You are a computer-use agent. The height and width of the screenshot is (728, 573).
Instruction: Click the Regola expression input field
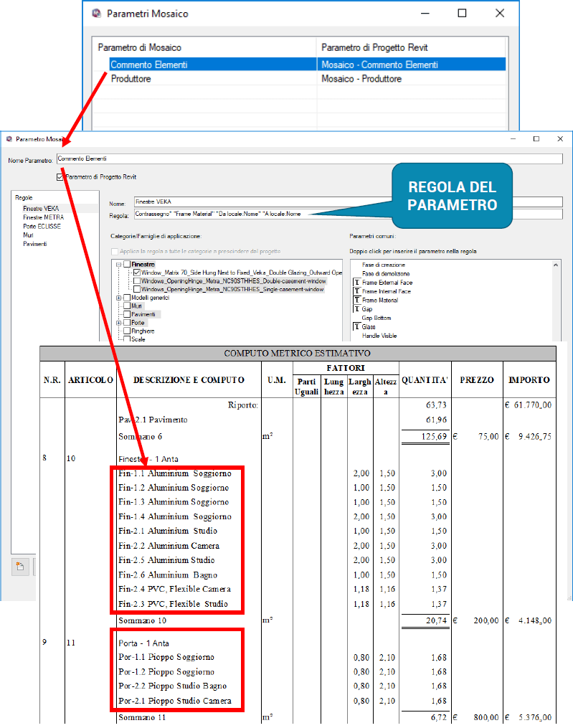[349, 214]
